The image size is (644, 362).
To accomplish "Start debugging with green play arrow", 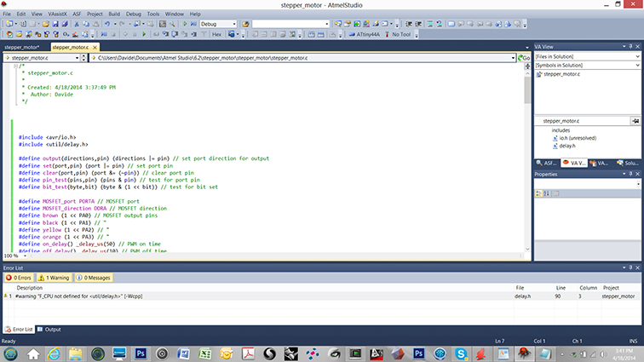I will (184, 24).
